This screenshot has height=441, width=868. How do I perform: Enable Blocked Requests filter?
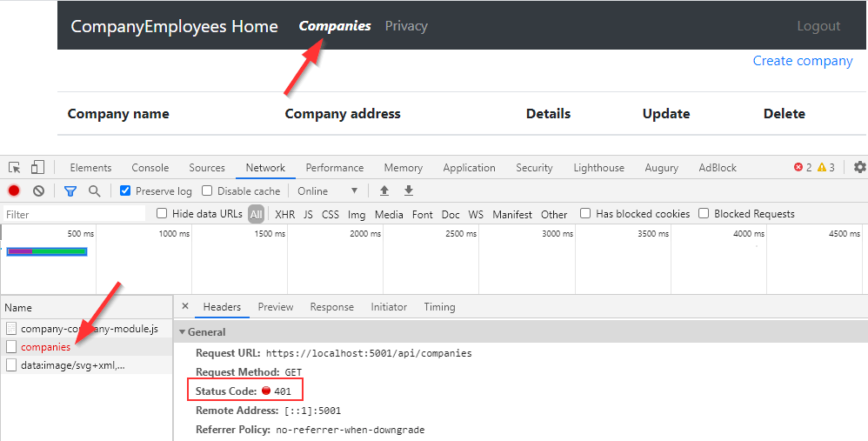coord(704,214)
